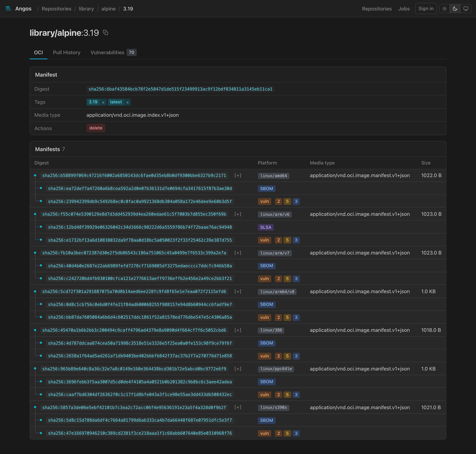Click the Sign in button
The height and width of the screenshot is (454, 476).
(426, 8)
